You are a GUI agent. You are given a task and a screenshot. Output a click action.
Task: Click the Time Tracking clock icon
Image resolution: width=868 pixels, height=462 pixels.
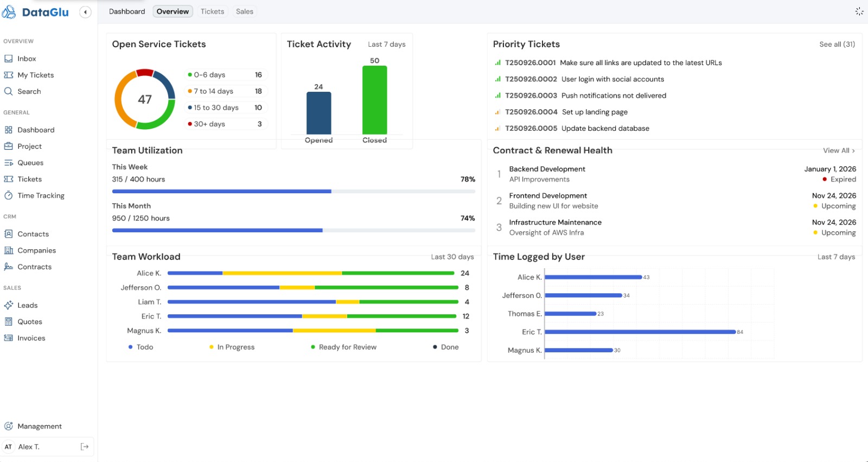coord(9,195)
